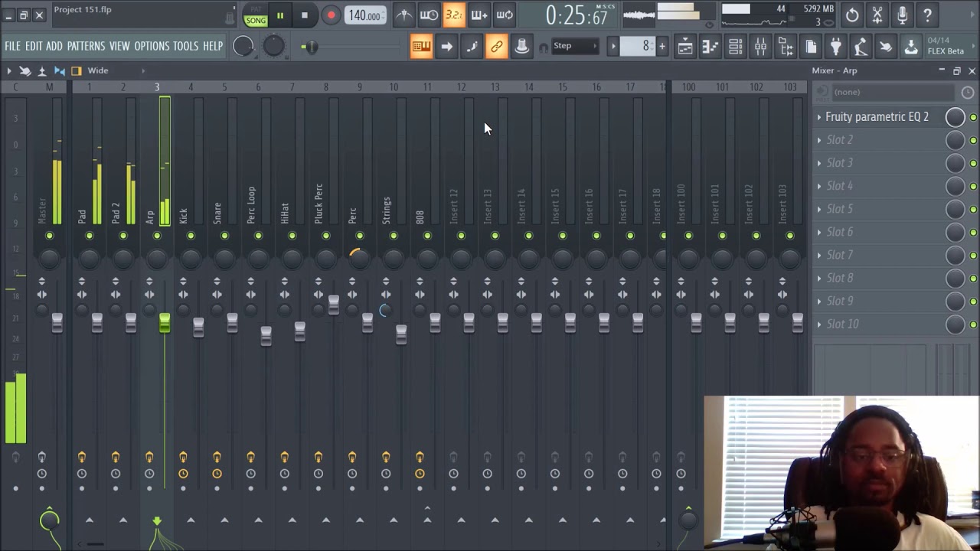This screenshot has height=551, width=980.
Task: Open the FILE menu
Action: coord(13,46)
